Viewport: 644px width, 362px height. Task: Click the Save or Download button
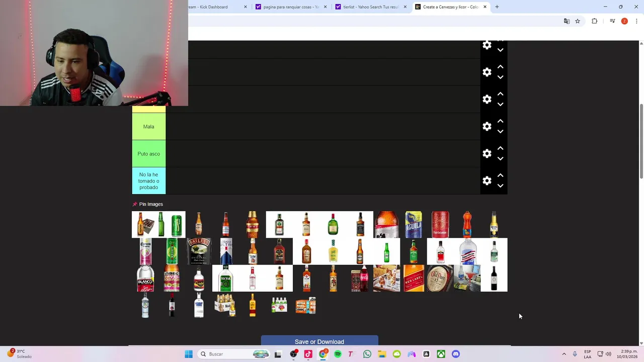click(x=319, y=341)
